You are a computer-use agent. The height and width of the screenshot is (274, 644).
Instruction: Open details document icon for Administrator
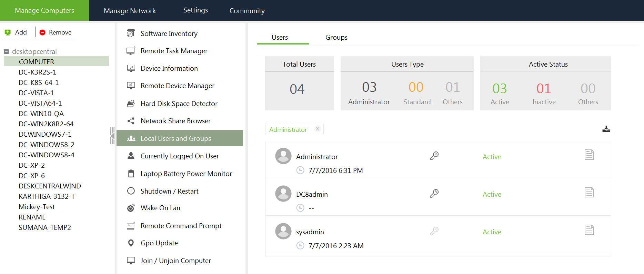[x=589, y=155]
